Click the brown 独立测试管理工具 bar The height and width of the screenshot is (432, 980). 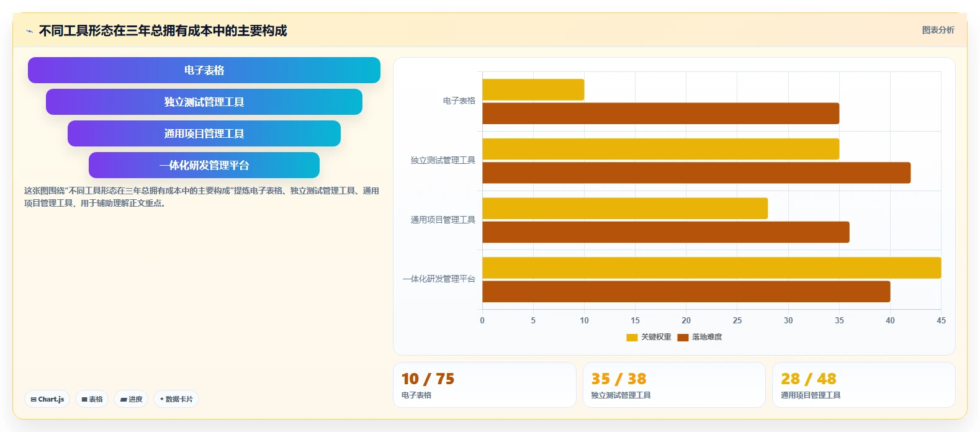click(x=696, y=173)
